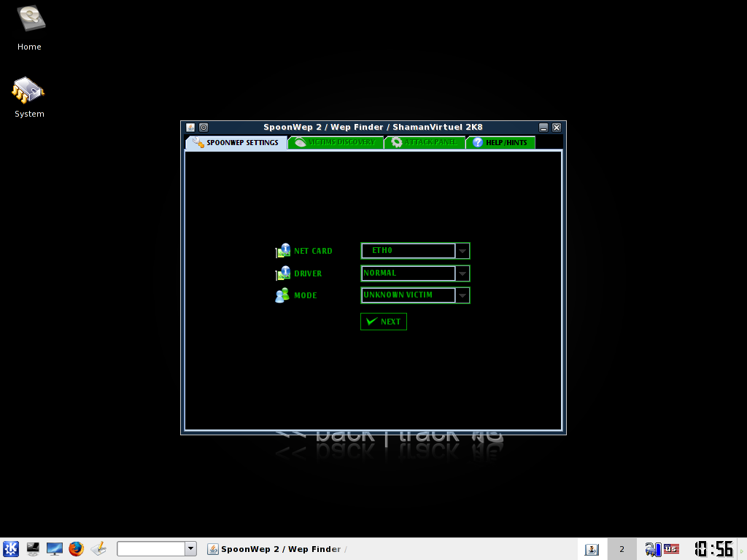This screenshot has height=560, width=747.
Task: Expand the run command history dropdown
Action: (x=190, y=548)
